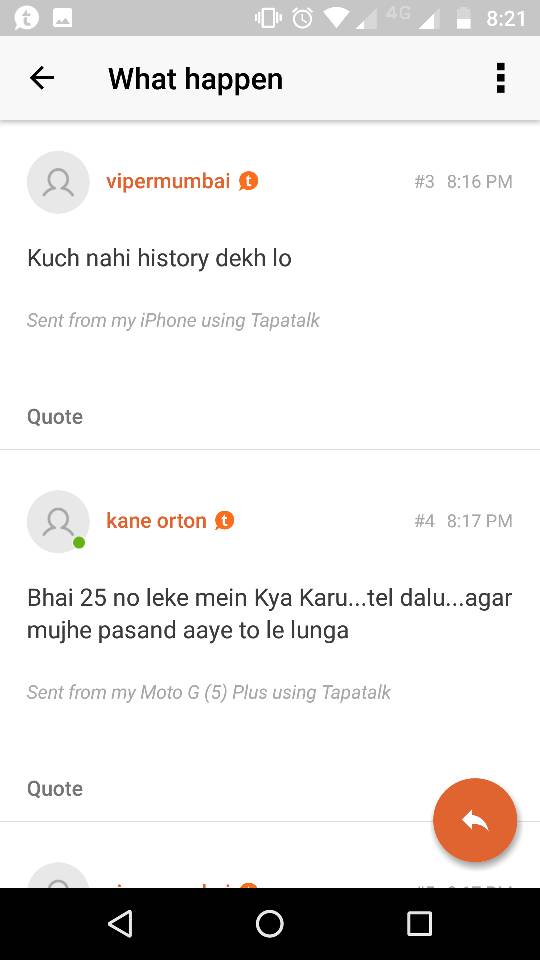Tap the back arrow in header
Viewport: 540px width, 960px height.
point(42,78)
